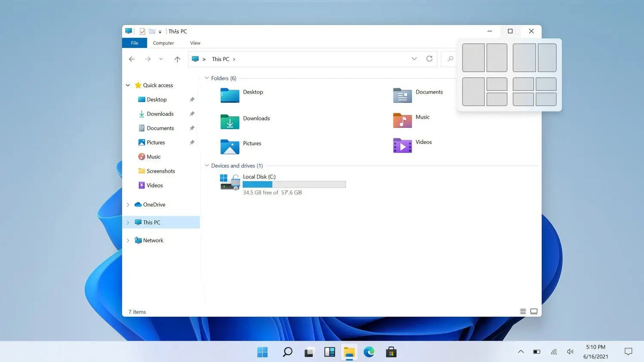The image size is (644, 362).
Task: Launch Microsoft Edge from the taskbar
Action: click(369, 352)
